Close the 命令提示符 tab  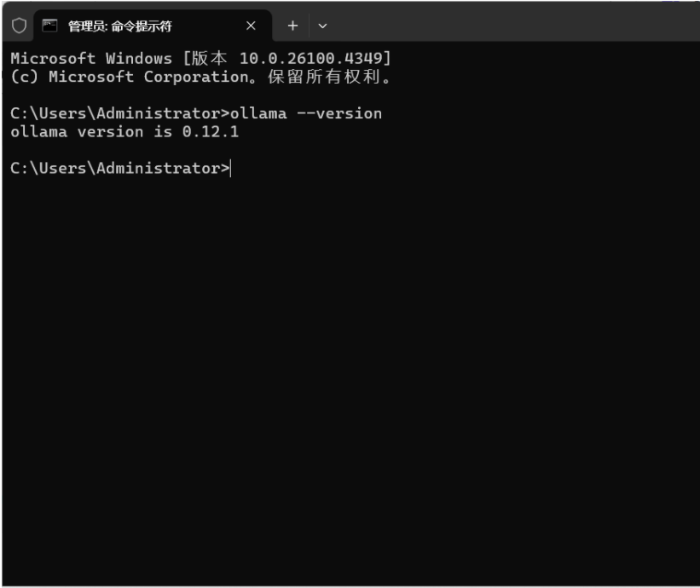tap(251, 26)
